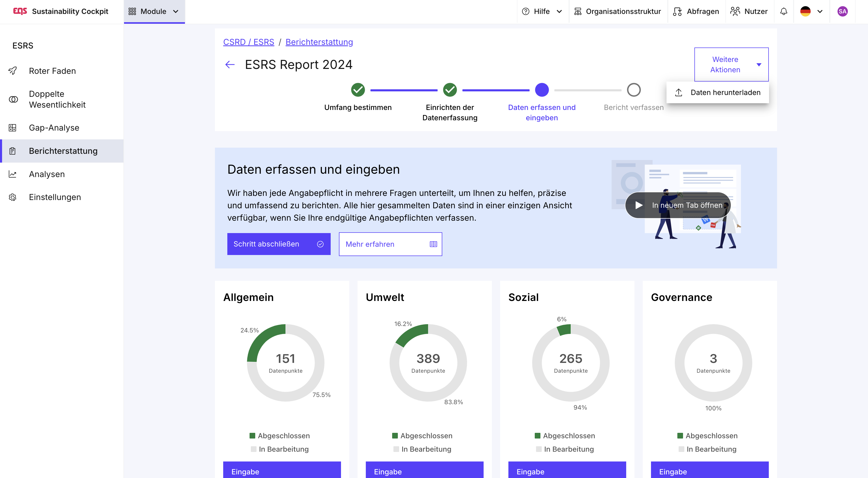Select the Umfang bestimmen step marker

pos(358,90)
